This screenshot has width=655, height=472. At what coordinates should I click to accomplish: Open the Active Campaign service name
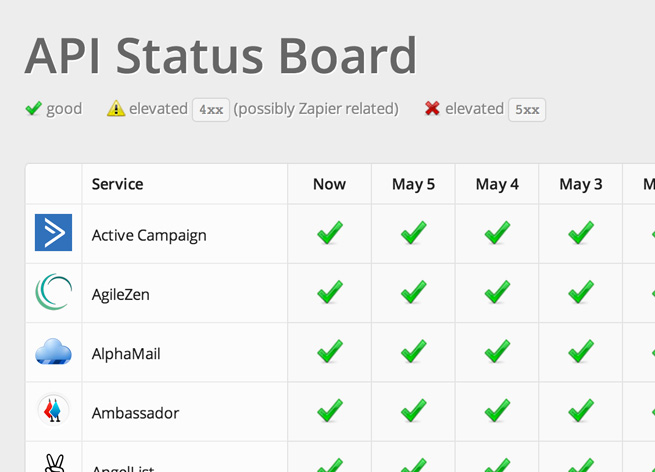tap(149, 236)
